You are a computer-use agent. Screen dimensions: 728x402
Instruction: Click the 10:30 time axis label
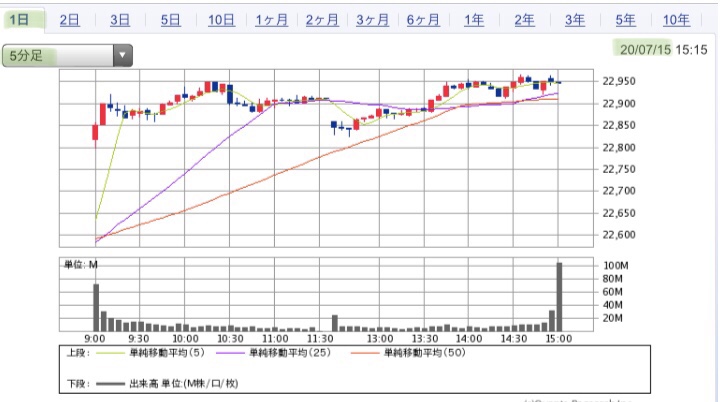pos(230,339)
